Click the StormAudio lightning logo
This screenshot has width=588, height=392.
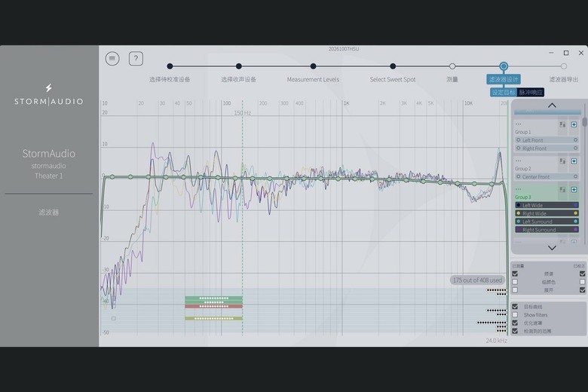(49, 88)
